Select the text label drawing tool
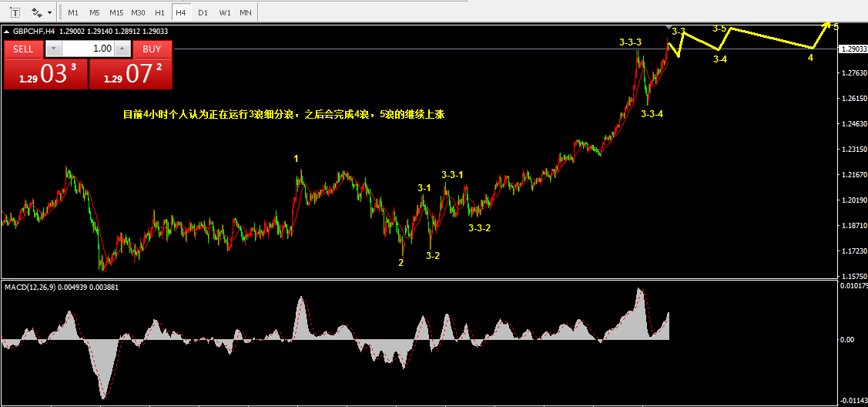 15,12
